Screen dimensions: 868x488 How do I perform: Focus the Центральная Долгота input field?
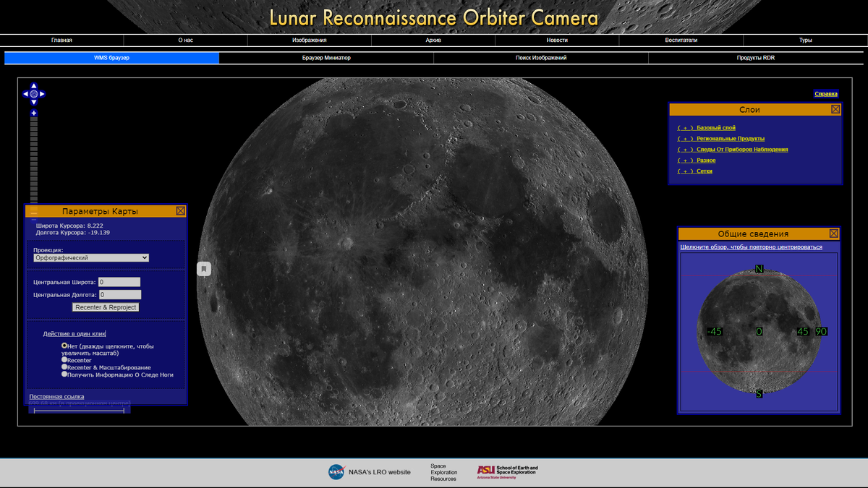(x=120, y=295)
